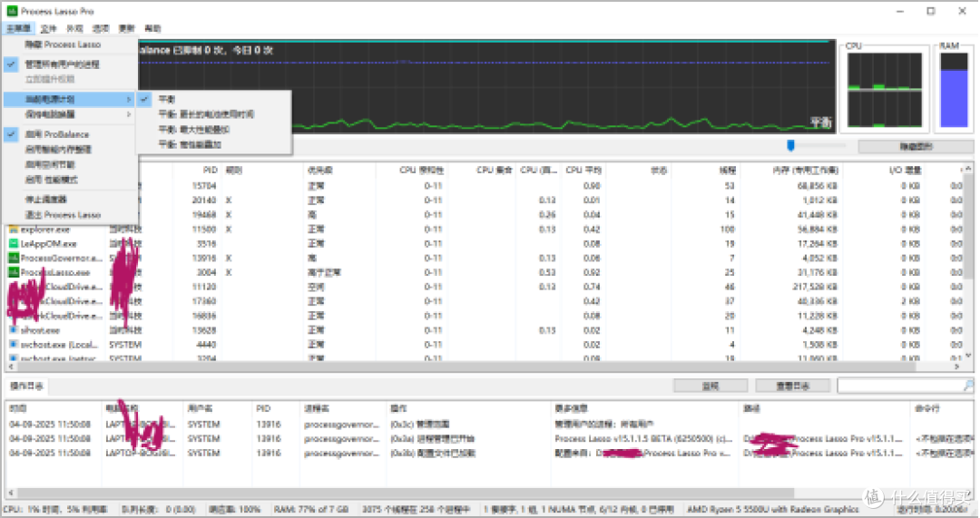Click the ProBalance graph area

click(487, 87)
